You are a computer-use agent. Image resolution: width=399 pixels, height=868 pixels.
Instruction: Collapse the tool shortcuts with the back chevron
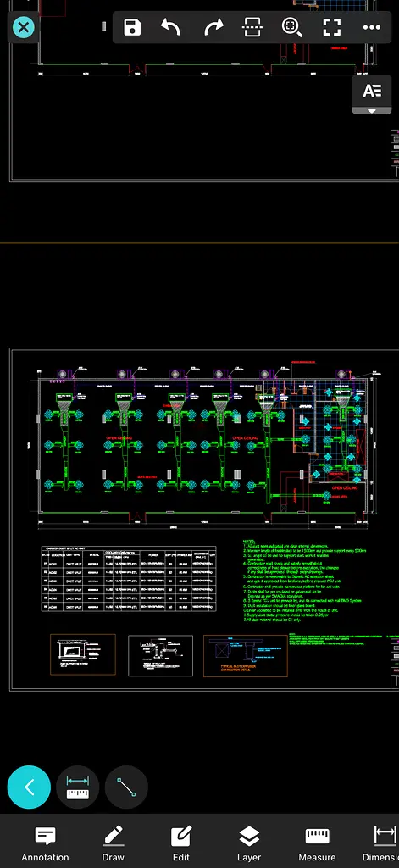29,787
